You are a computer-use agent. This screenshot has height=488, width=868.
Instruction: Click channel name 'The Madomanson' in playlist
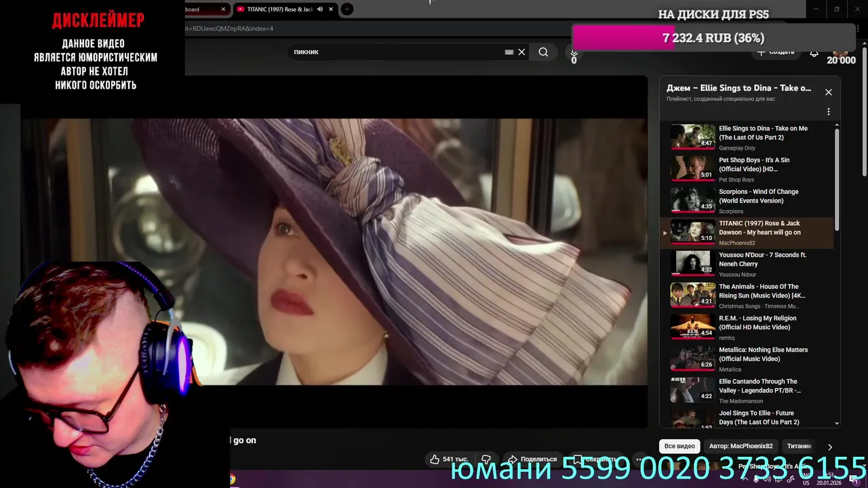pos(741,401)
